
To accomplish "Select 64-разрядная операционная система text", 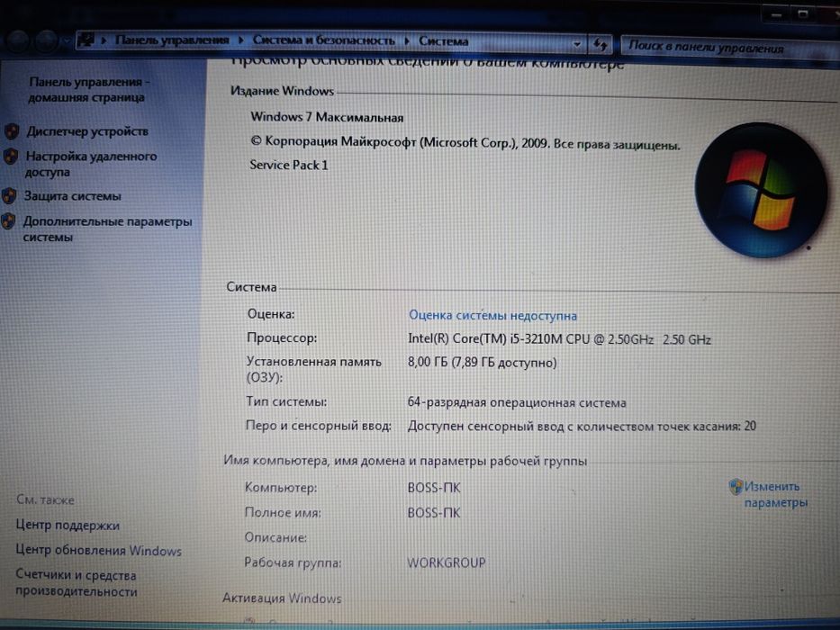I will (x=517, y=402).
